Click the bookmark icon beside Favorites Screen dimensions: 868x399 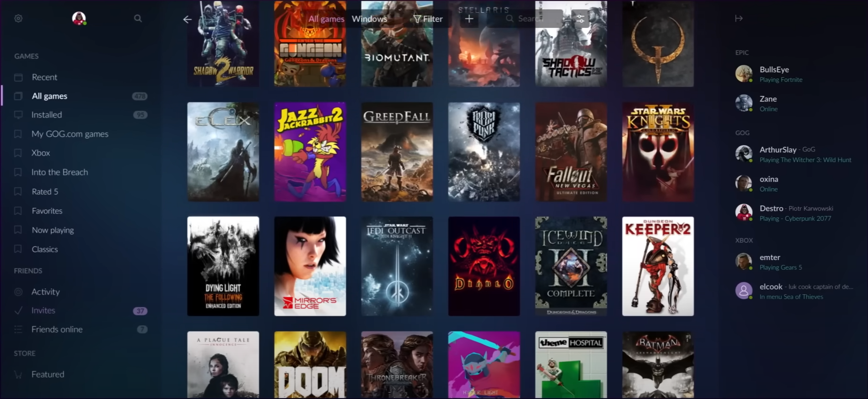click(18, 211)
